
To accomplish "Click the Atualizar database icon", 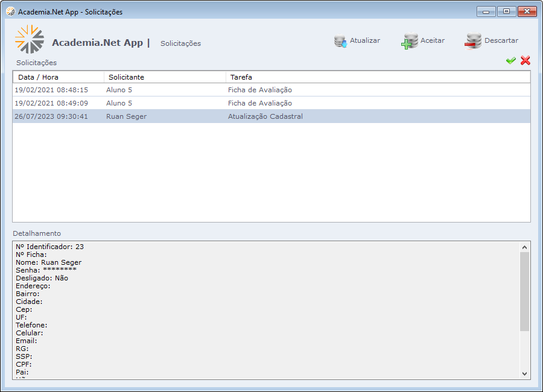I will pyautogui.click(x=341, y=42).
